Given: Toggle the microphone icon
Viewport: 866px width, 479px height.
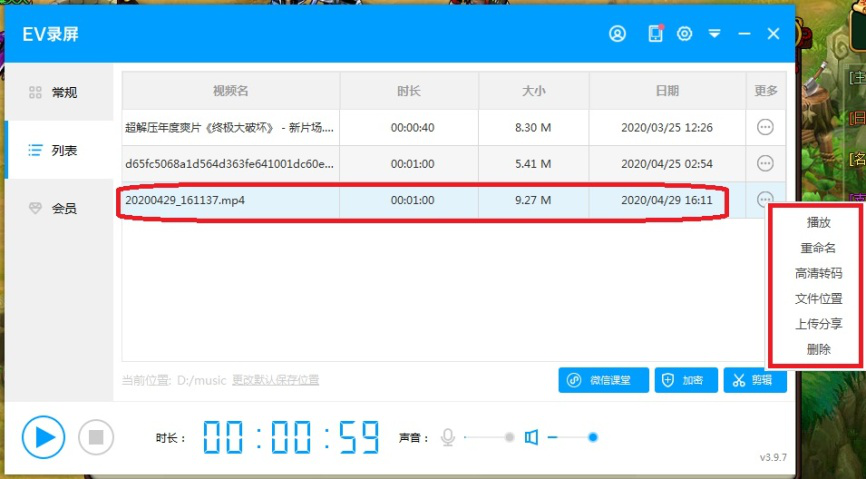Looking at the screenshot, I should pyautogui.click(x=448, y=438).
